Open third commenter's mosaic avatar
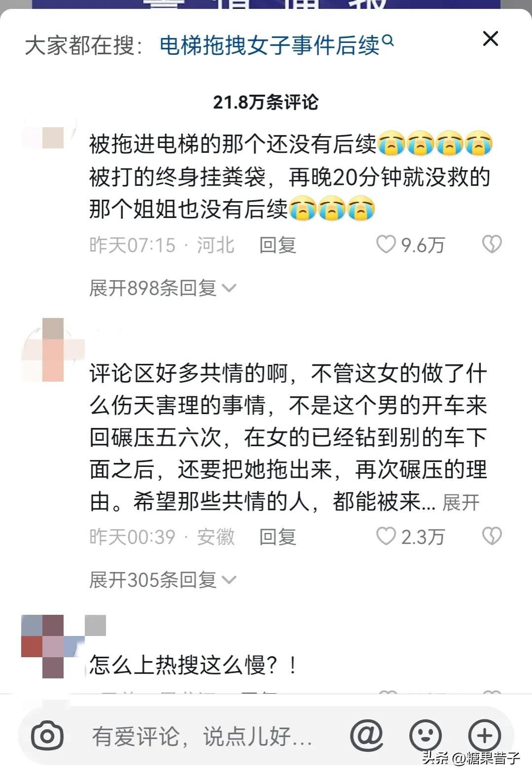This screenshot has height=777, width=532. (53, 646)
